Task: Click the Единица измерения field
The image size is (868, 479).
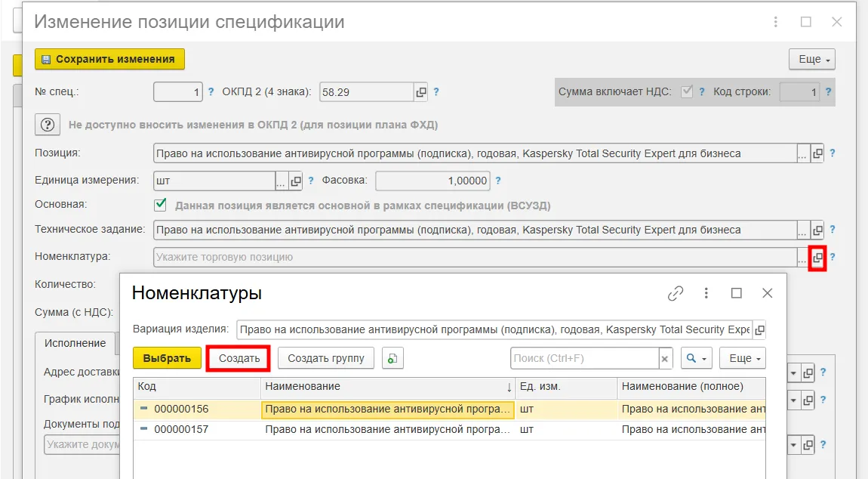Action: [214, 181]
